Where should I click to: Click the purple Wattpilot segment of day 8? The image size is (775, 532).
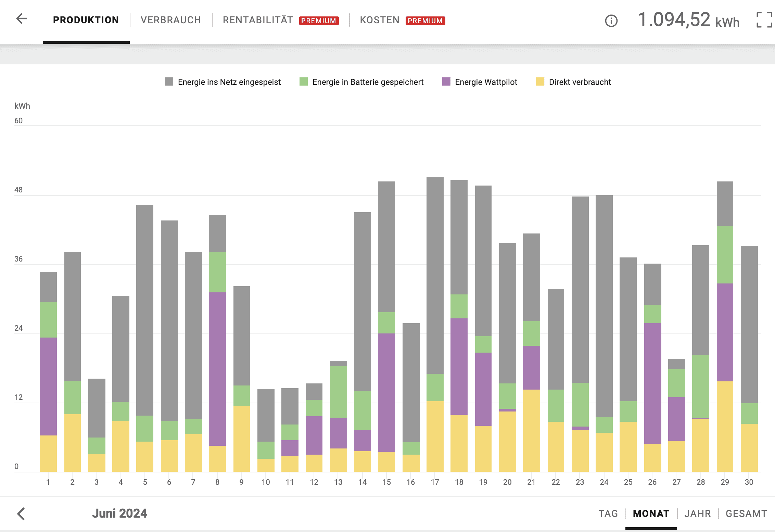(217, 369)
